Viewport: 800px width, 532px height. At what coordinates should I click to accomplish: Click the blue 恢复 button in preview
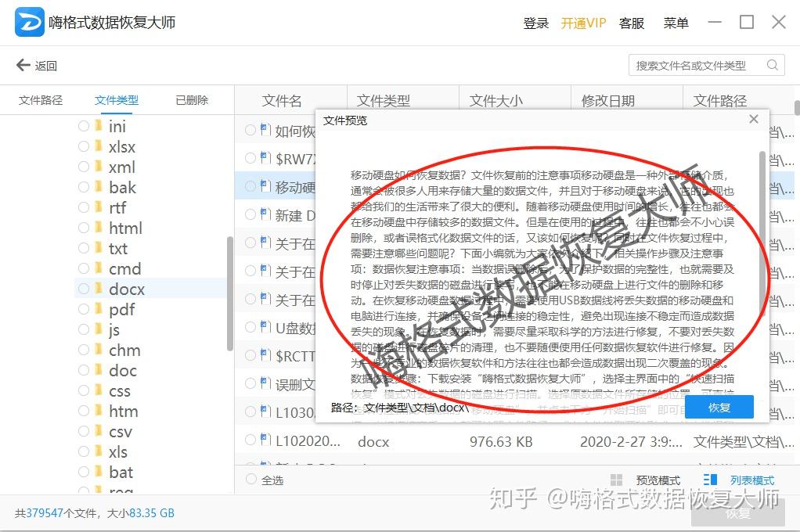coord(719,407)
